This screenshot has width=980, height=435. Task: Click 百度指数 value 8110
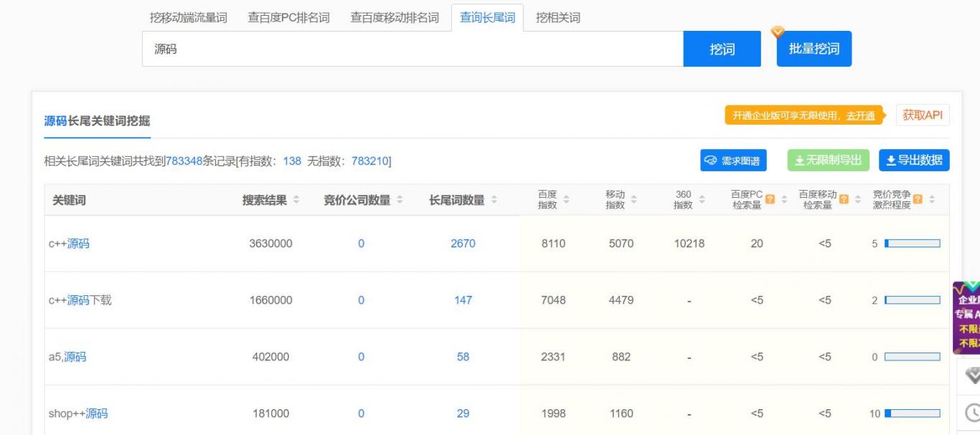point(553,244)
